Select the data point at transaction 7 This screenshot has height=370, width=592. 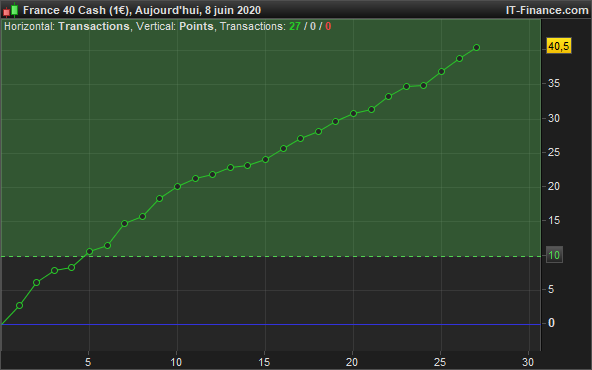(x=125, y=224)
